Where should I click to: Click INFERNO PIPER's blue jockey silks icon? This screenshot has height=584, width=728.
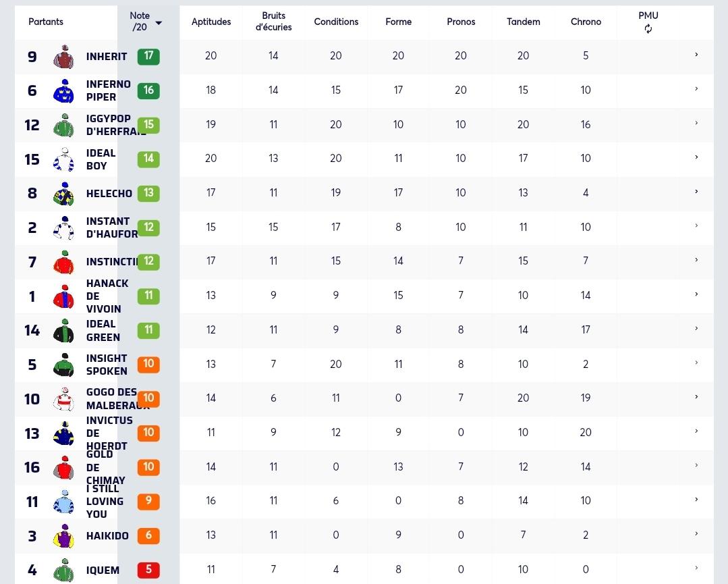click(64, 90)
